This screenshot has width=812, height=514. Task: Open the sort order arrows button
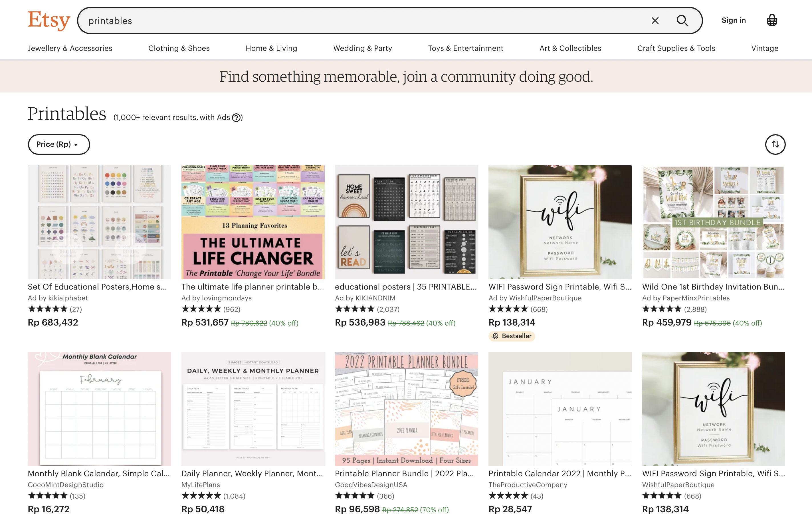point(775,144)
